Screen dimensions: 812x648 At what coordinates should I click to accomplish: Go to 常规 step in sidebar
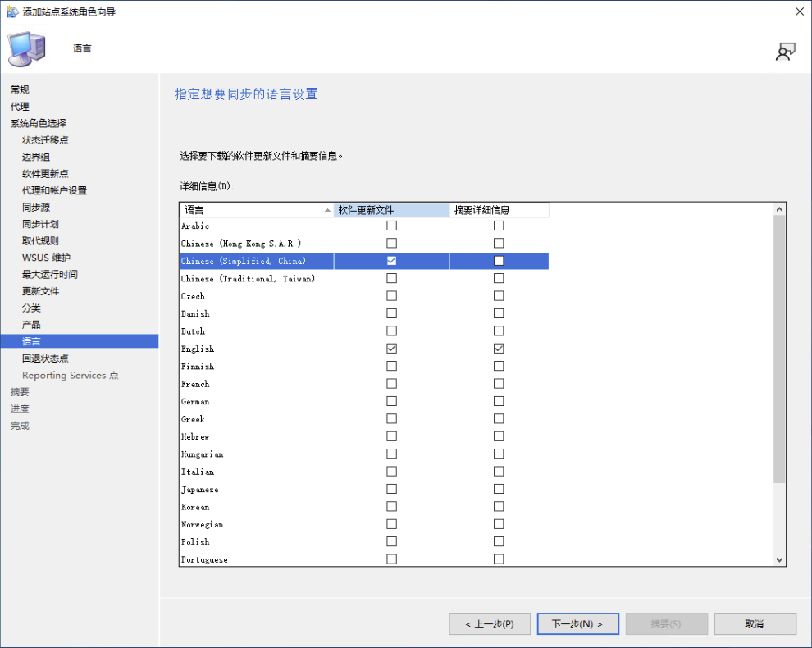point(20,89)
